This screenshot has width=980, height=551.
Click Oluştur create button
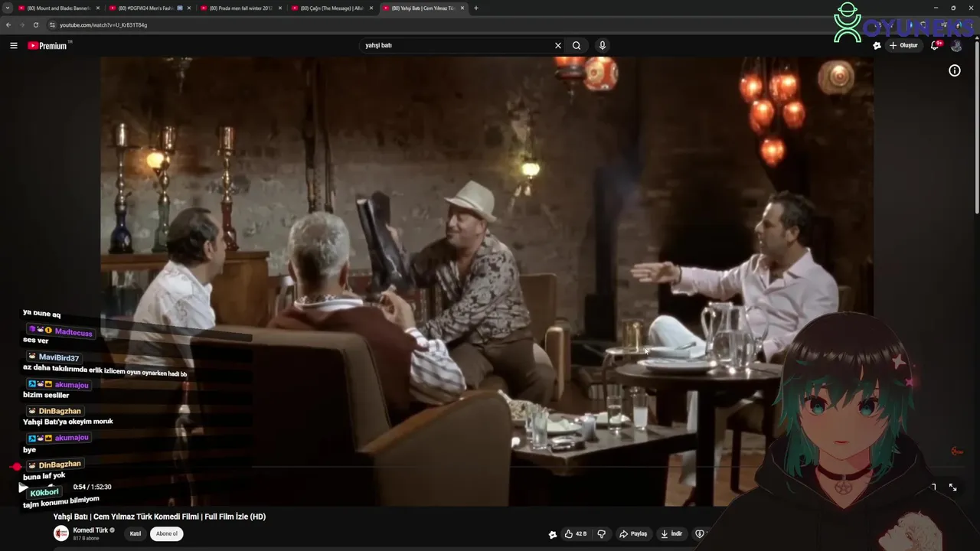pos(903,46)
